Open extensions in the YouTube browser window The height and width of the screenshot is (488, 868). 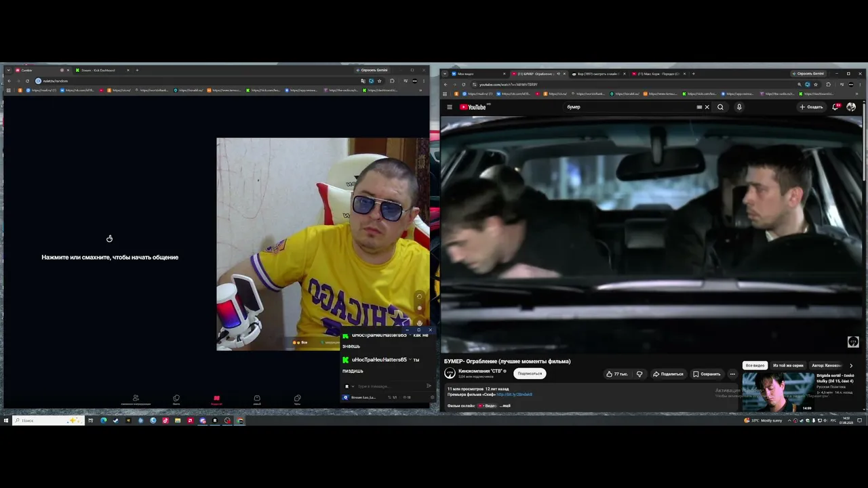coord(828,85)
